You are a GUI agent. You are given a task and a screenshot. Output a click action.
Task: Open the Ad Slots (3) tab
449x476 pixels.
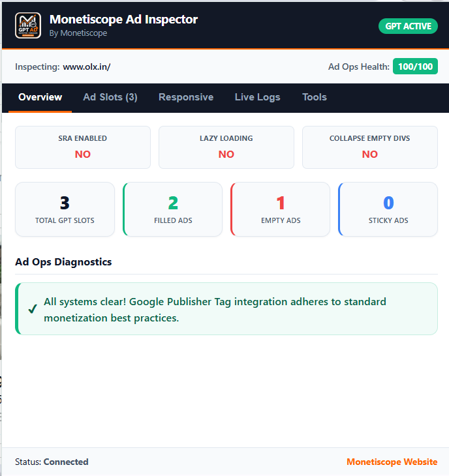point(110,97)
